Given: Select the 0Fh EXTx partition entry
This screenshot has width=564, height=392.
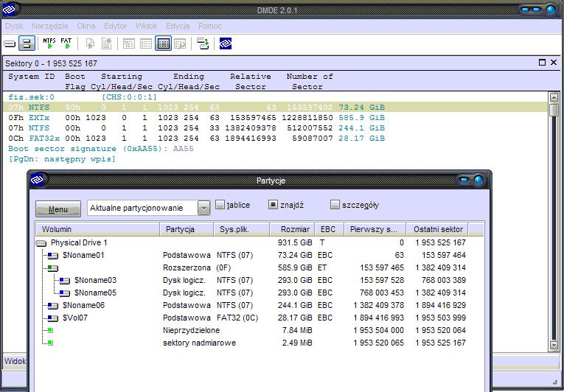Looking at the screenshot, I should (196, 118).
